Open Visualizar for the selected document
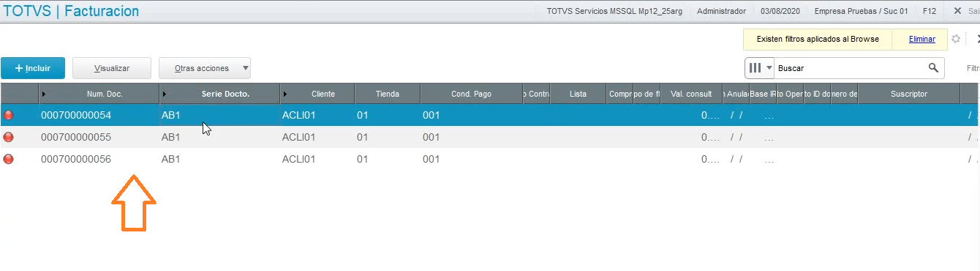 pos(112,68)
